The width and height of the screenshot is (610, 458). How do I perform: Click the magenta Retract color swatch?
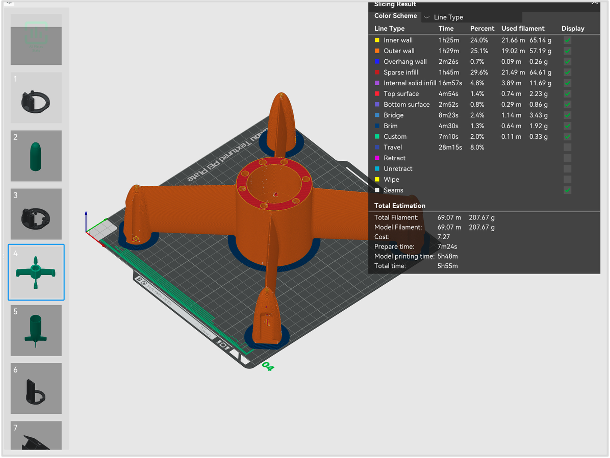point(377,158)
